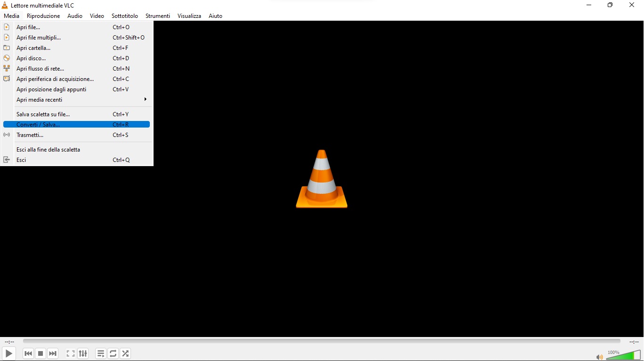644x361 pixels.
Task: Enable random playback order
Action: coord(125,353)
